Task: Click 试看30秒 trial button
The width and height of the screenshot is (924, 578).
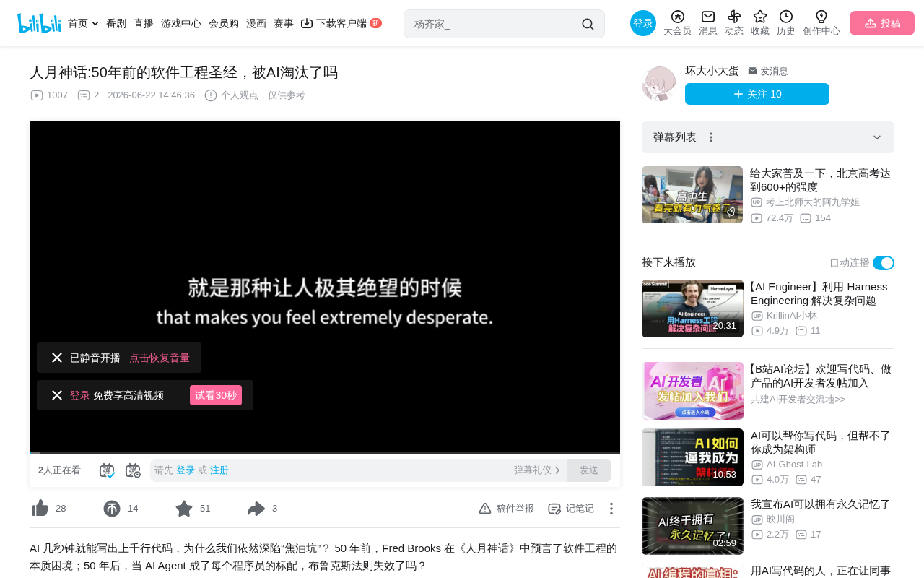Action: [x=216, y=395]
